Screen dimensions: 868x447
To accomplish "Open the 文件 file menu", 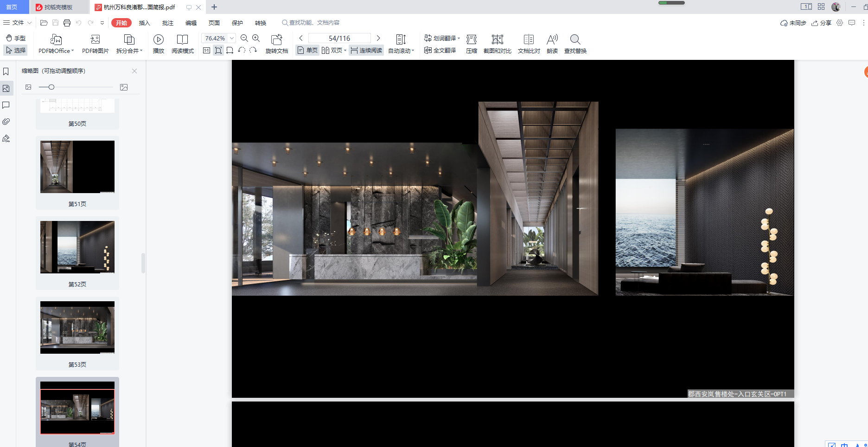I will (x=17, y=23).
